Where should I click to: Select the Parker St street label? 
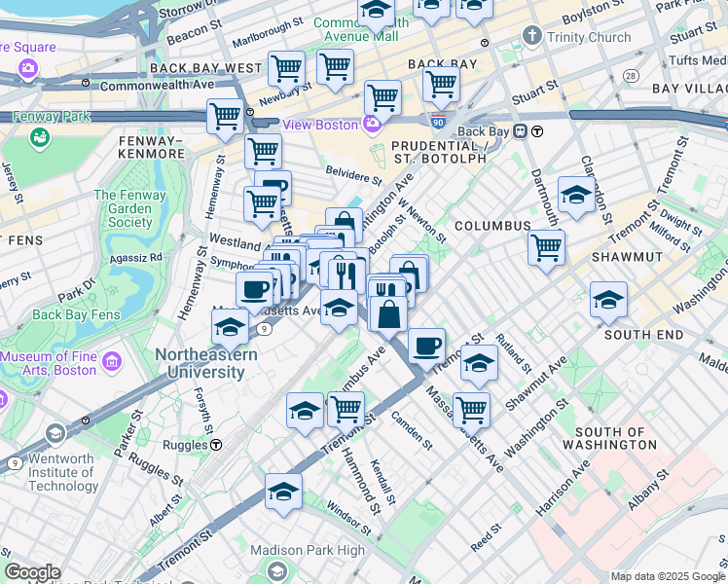tap(128, 433)
